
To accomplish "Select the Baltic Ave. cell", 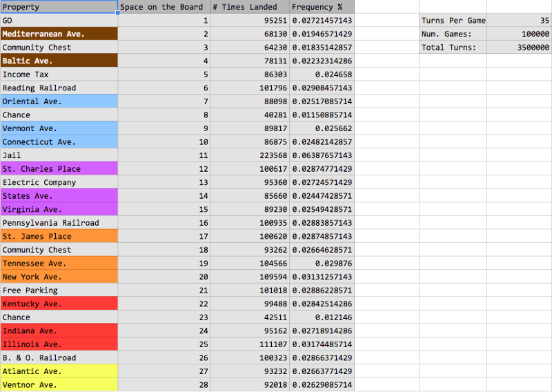I will tap(59, 61).
